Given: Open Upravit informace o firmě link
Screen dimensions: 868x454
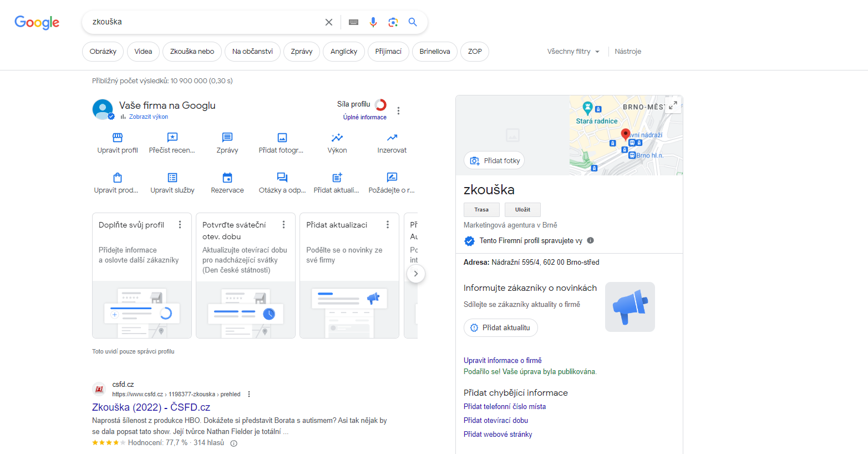Looking at the screenshot, I should coord(502,361).
